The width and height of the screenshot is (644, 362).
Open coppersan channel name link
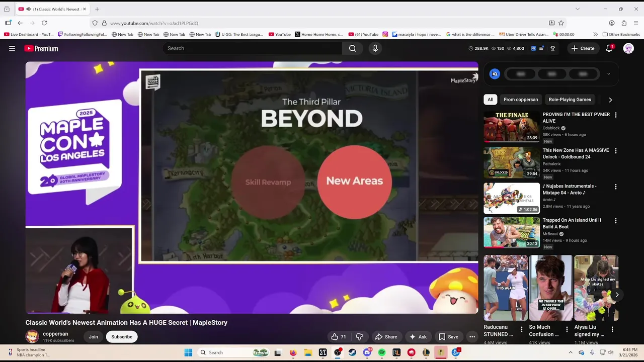55,334
